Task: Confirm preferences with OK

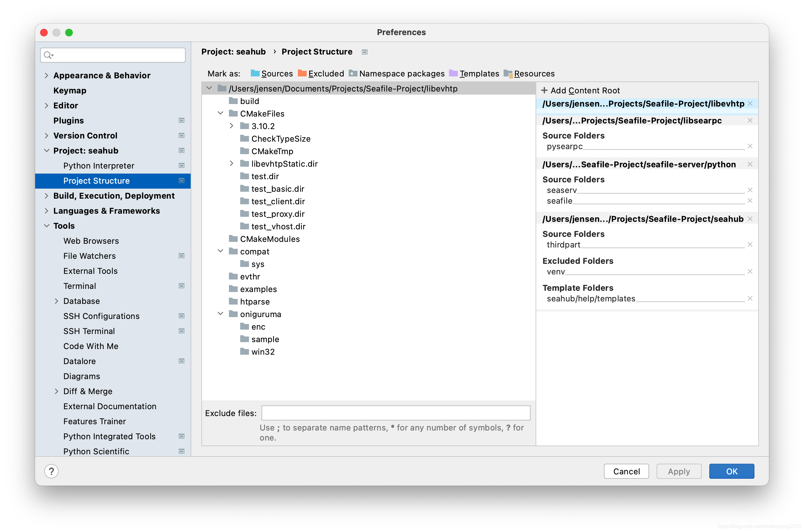Action: tap(732, 471)
